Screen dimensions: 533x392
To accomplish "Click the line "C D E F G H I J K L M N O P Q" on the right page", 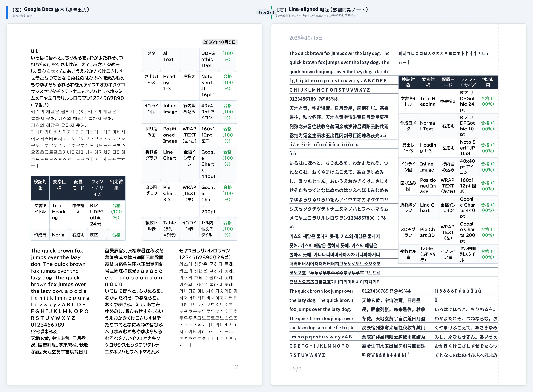I will click(319, 346).
